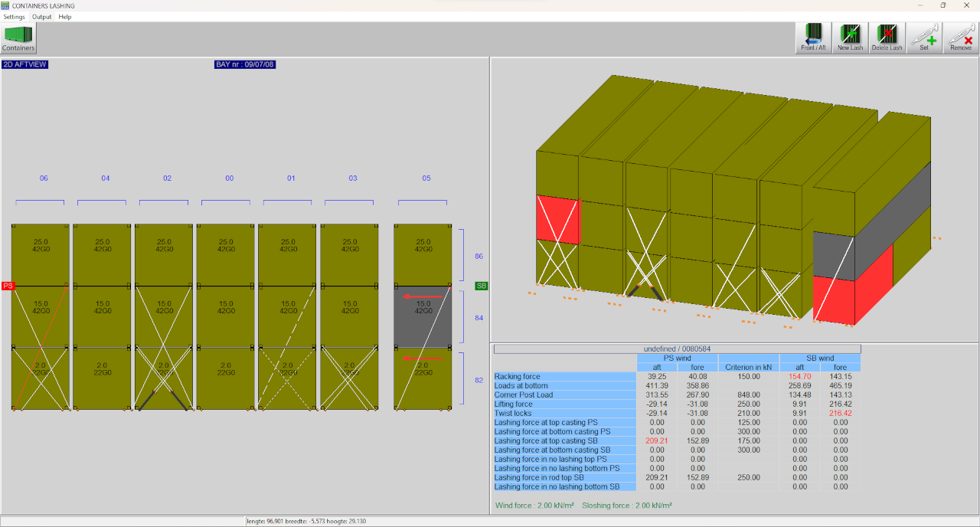This screenshot has width=980, height=527.
Task: Click the BAY nr : 09/07/08 header
Action: pyautogui.click(x=245, y=64)
